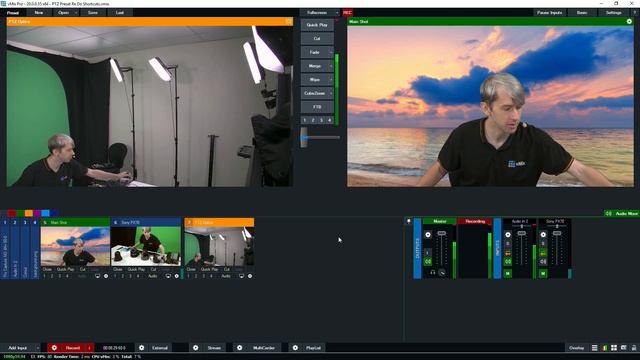
Task: Switch to list view layout icon
Action: click(595, 348)
